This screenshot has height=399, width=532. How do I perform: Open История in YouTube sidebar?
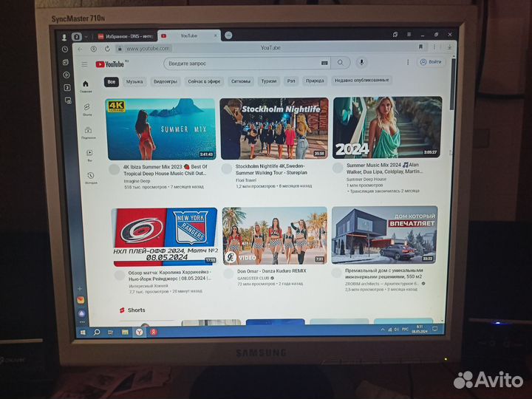point(91,178)
